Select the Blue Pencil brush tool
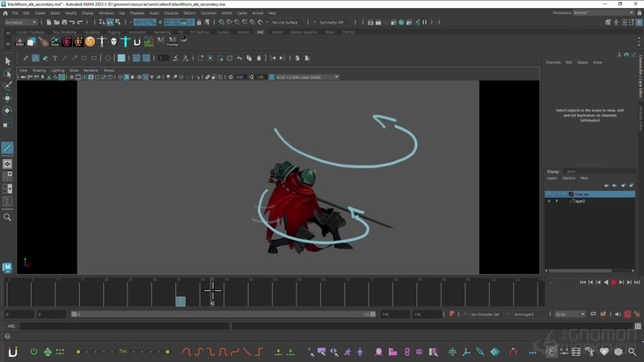This screenshot has width=644, height=362. [35, 58]
